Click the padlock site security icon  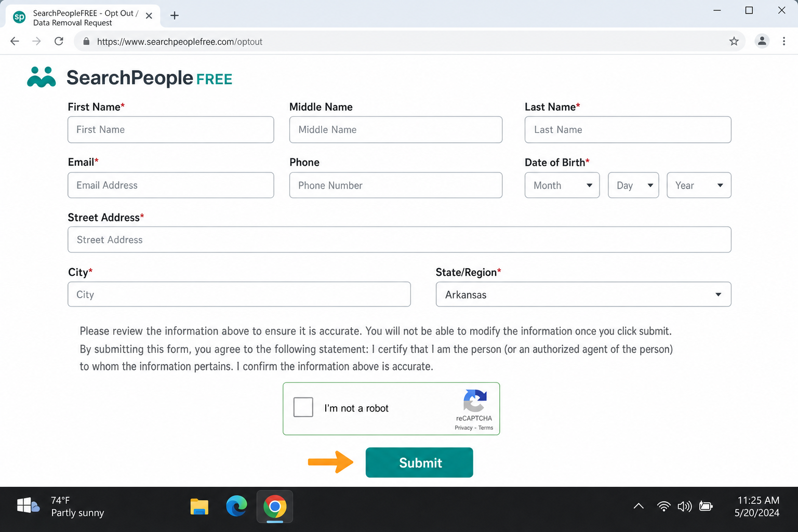pos(86,42)
